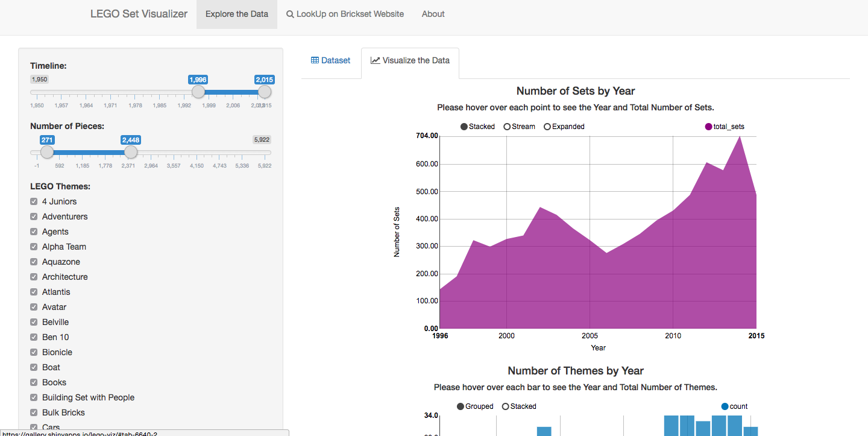The image size is (868, 436).
Task: Click the 1,950 Timeline minimum label
Action: click(39, 80)
